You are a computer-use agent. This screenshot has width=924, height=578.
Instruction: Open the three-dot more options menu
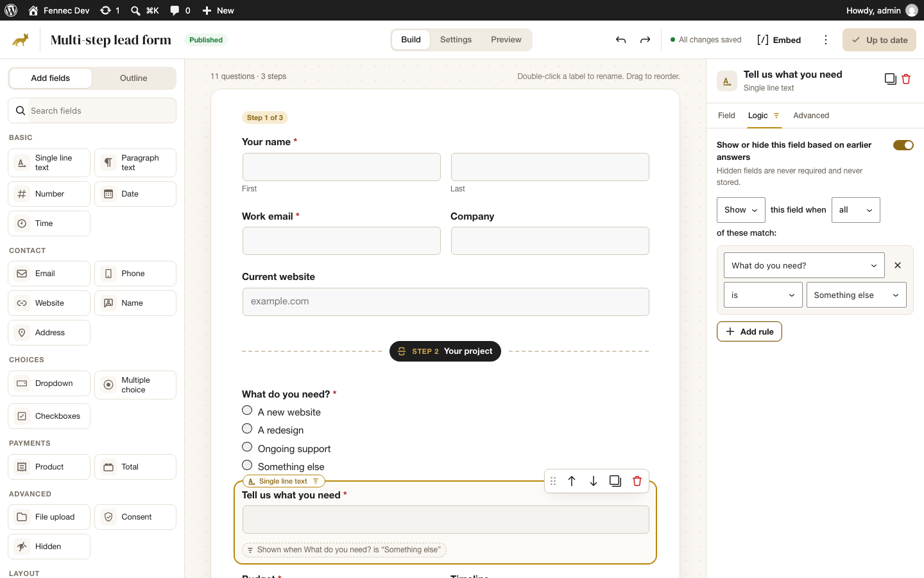coord(826,40)
